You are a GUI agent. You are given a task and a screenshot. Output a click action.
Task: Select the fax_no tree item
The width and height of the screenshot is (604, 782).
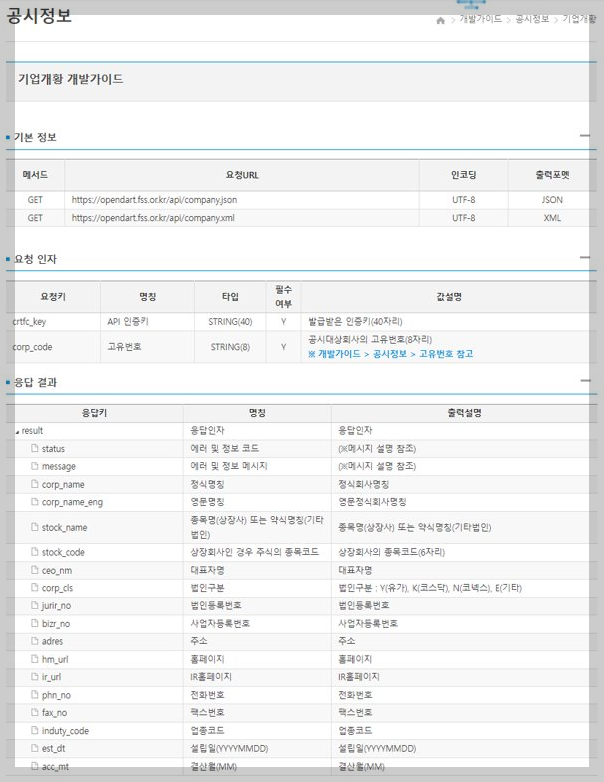[x=54, y=712]
